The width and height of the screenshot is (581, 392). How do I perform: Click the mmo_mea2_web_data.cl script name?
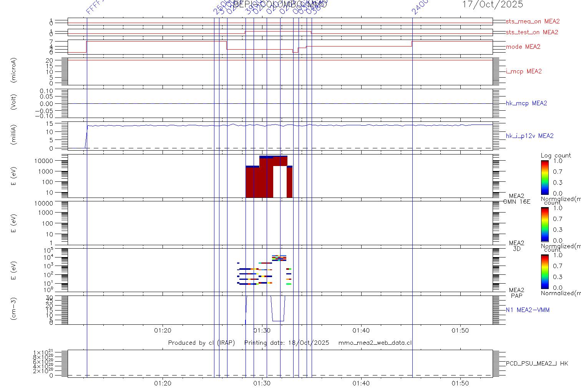375,343
